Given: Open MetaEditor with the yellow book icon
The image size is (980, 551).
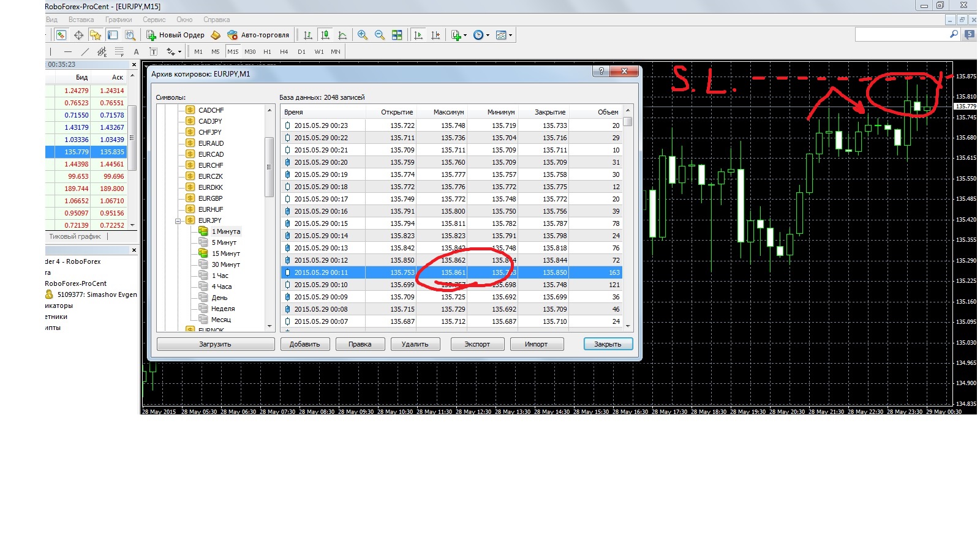Looking at the screenshot, I should [216, 35].
